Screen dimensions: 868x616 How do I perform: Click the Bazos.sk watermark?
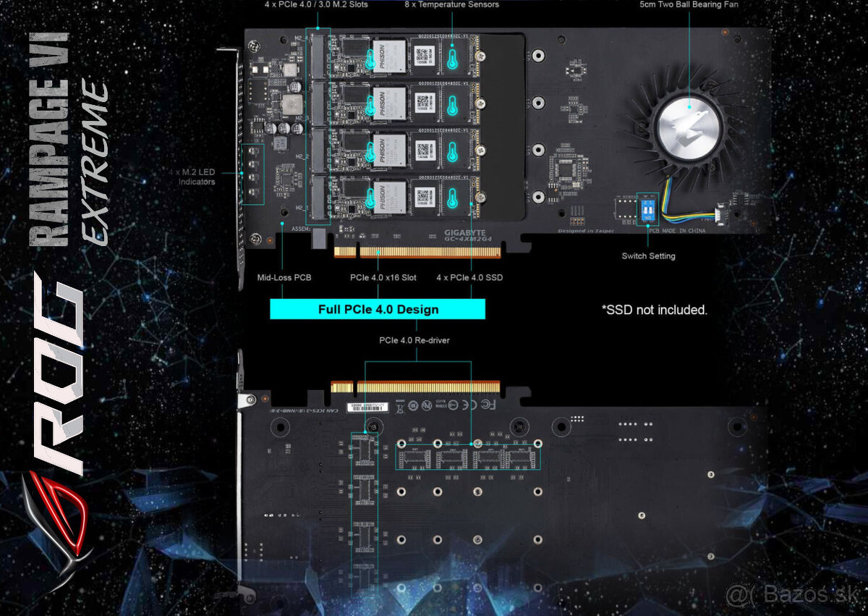795,594
